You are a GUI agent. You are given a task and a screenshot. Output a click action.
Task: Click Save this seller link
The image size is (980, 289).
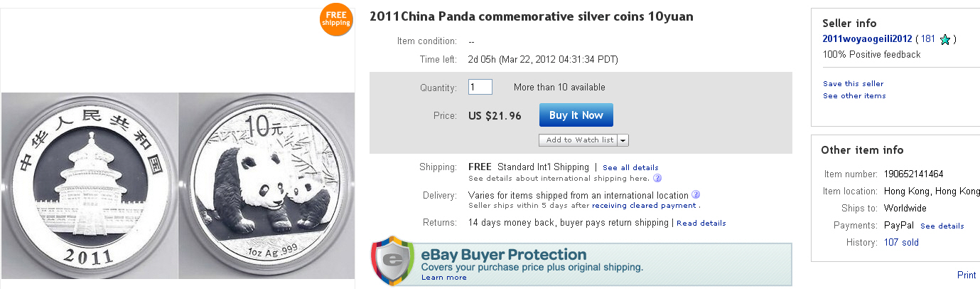point(853,84)
